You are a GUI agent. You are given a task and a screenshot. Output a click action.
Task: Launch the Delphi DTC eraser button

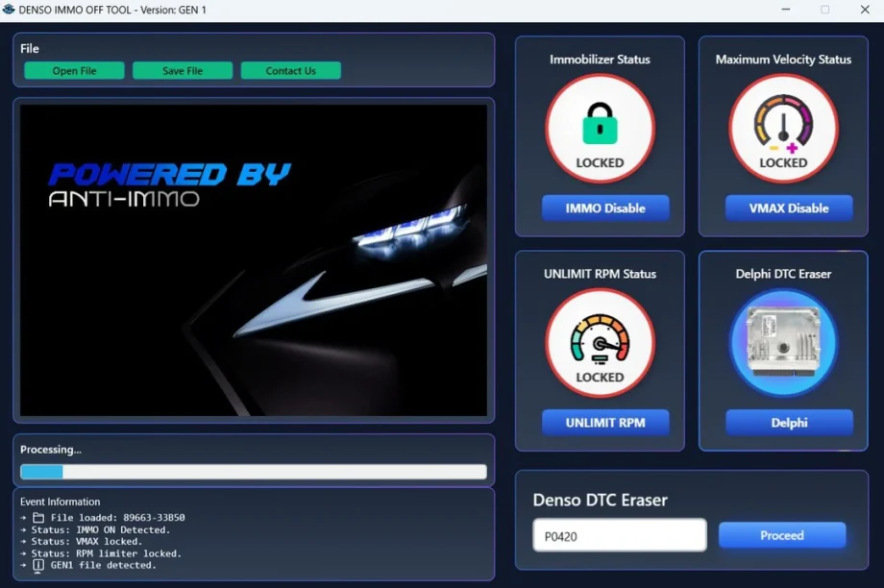pyautogui.click(x=788, y=423)
